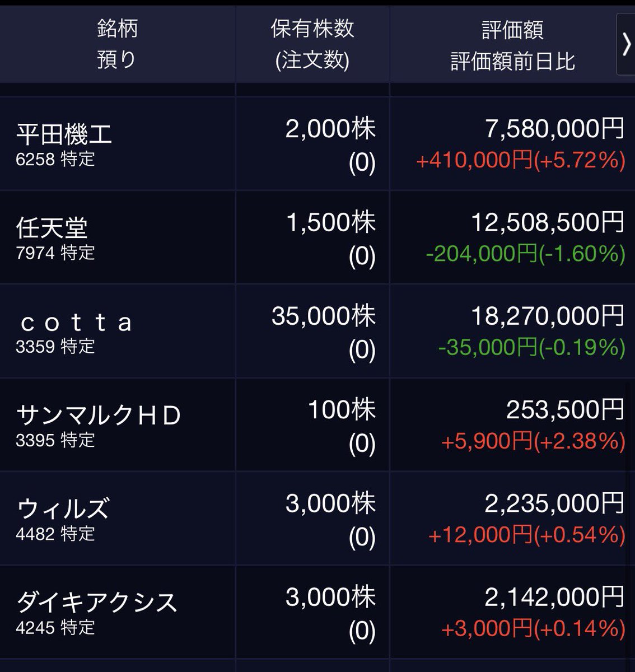This screenshot has height=672, width=635.
Task: Open the ウィルズ 4482 stock row
Action: tap(317, 518)
